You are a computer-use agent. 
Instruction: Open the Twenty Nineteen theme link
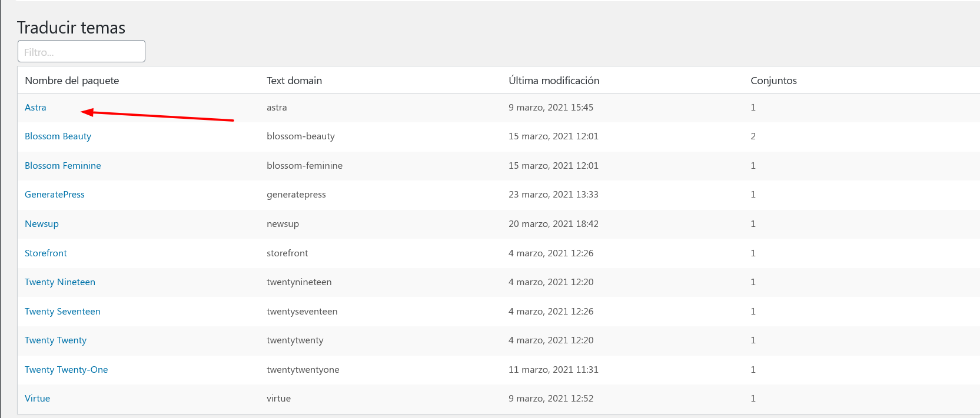click(60, 282)
